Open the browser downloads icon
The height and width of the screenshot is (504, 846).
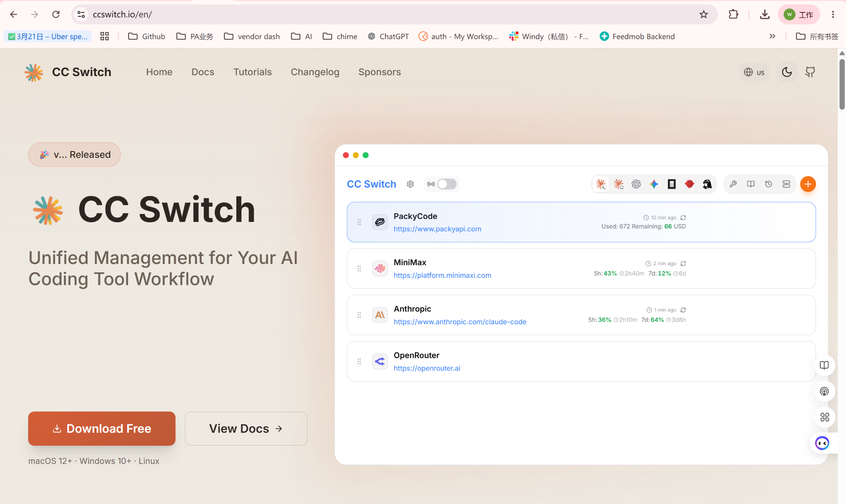click(765, 14)
